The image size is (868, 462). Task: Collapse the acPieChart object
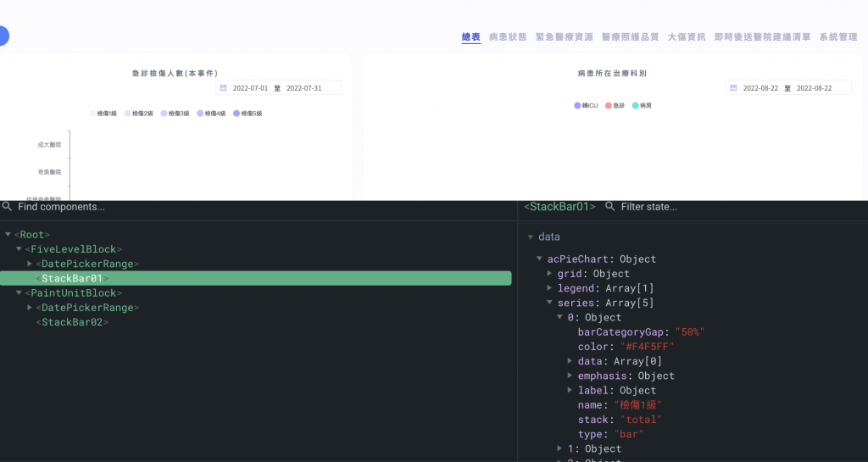(539, 259)
